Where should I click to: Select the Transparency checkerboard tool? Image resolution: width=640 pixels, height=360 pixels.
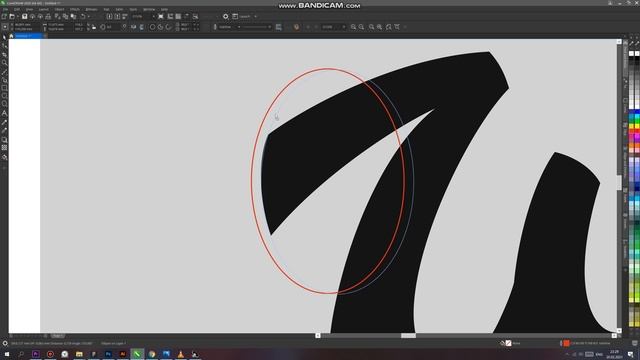click(x=4, y=148)
